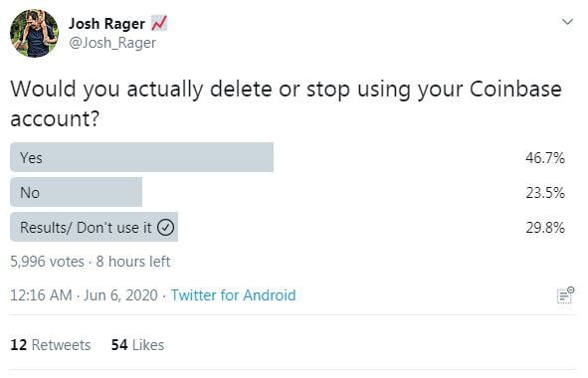Image resolution: width=588 pixels, height=378 pixels.
Task: Click Josh Rager's profile avatar photo
Action: 34,34
